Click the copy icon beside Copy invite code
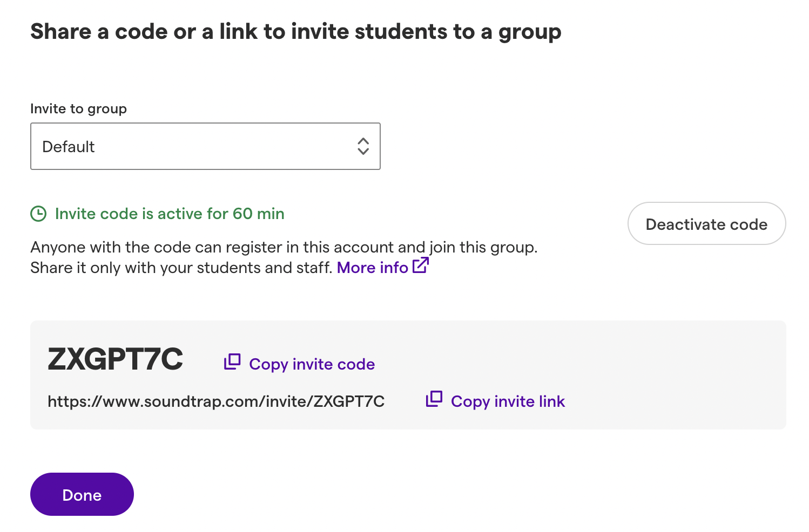The image size is (809, 532). coord(232,362)
